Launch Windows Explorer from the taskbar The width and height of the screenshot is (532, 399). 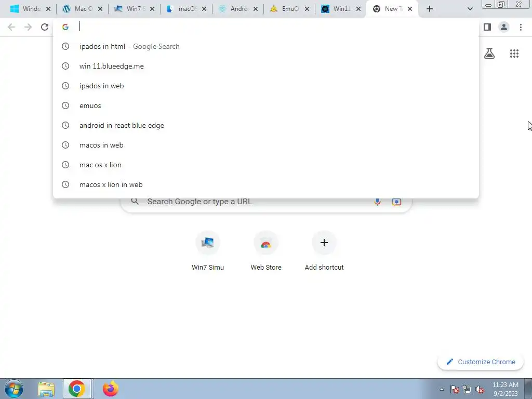tap(46, 389)
